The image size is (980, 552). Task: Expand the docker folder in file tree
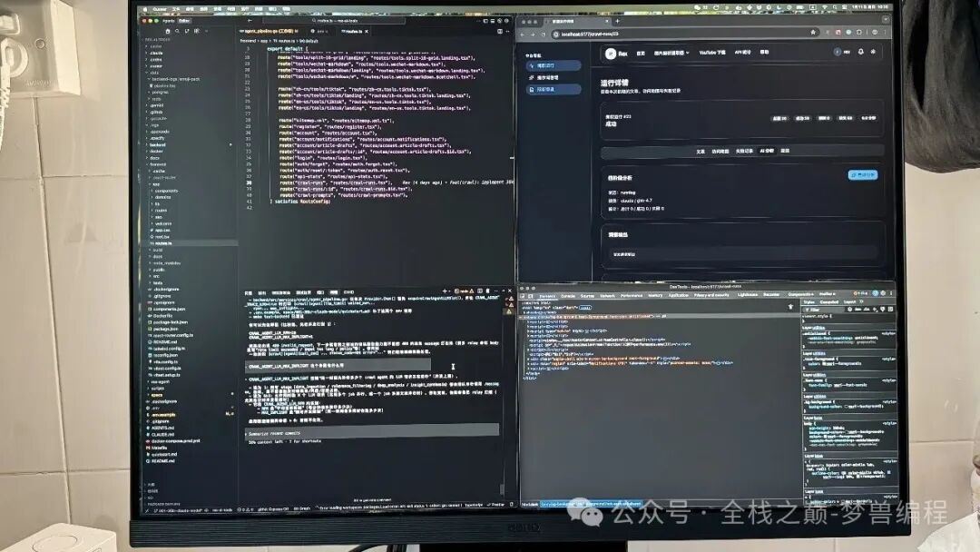click(x=156, y=152)
